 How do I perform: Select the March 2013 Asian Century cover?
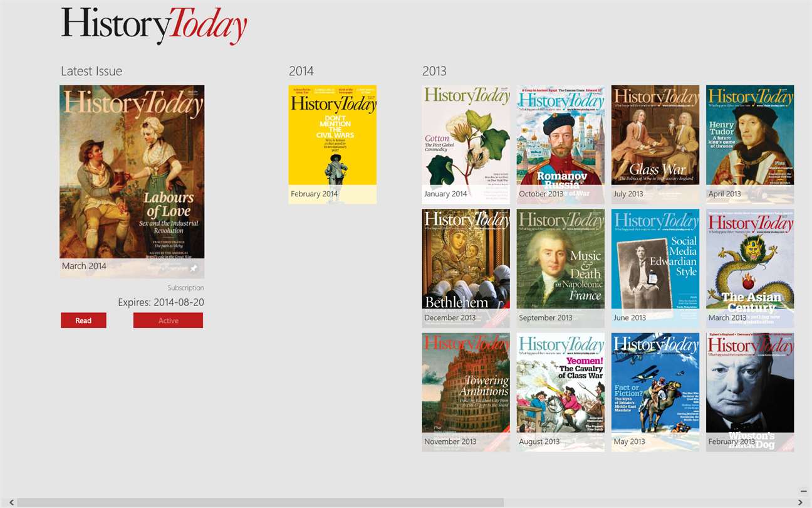750,268
